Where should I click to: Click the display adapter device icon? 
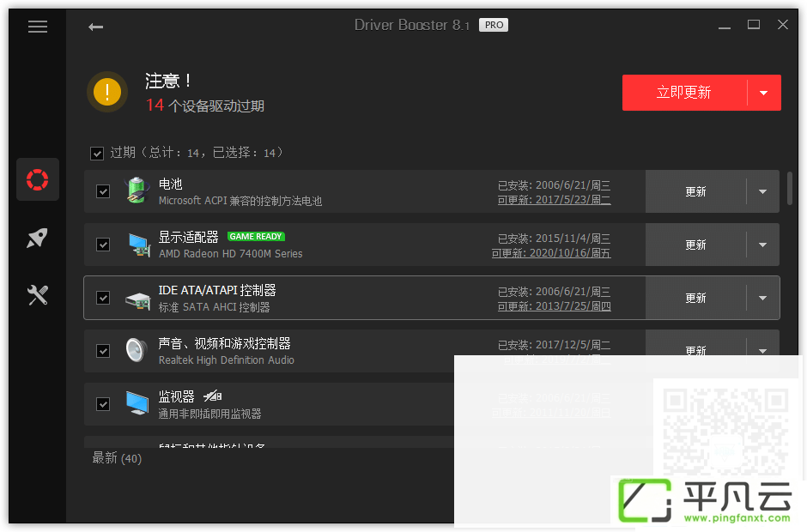click(x=138, y=245)
